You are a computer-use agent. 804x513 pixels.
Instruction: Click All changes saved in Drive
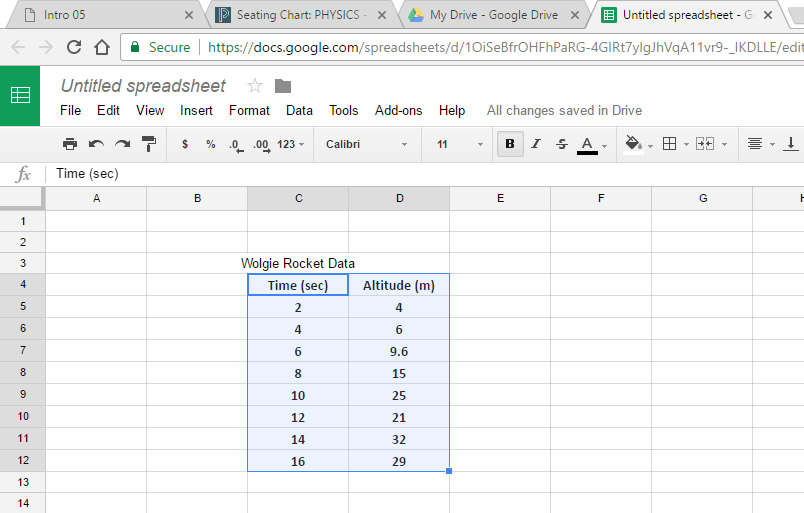[564, 110]
